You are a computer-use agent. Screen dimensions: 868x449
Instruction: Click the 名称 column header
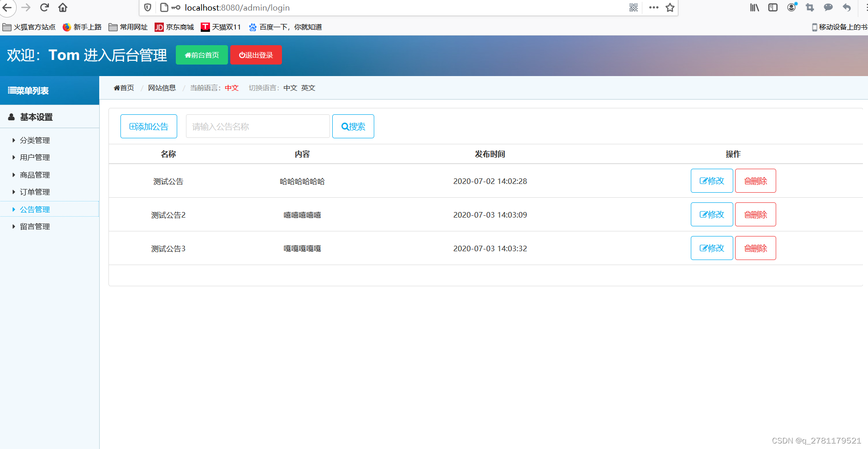pos(168,154)
